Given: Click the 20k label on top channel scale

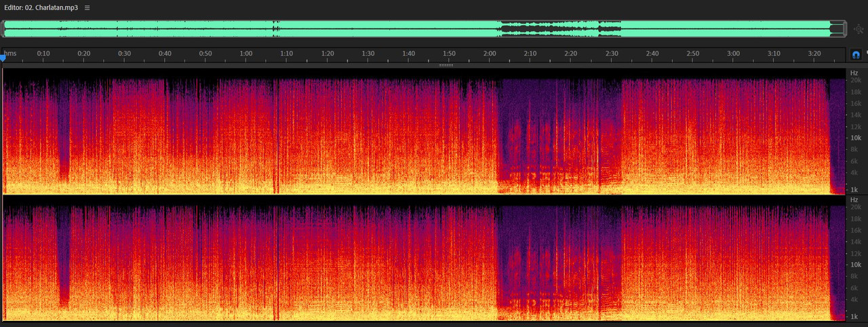Looking at the screenshot, I should pyautogui.click(x=856, y=81).
